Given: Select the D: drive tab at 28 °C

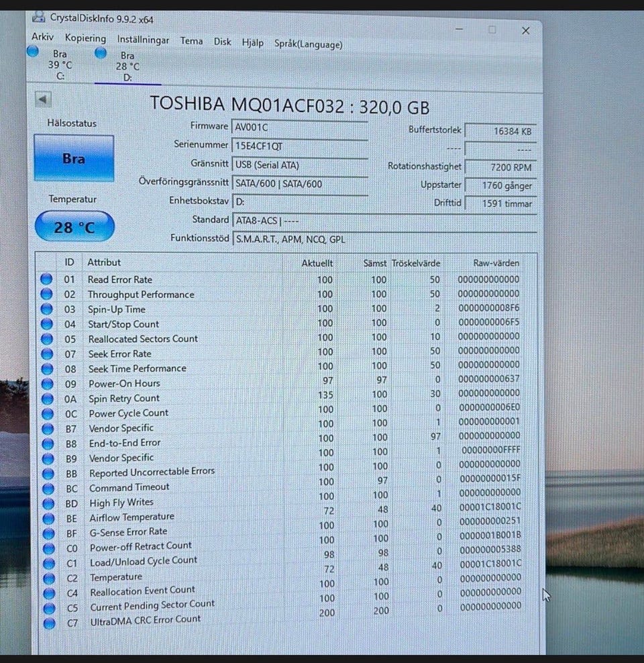Looking at the screenshot, I should coord(127,66).
